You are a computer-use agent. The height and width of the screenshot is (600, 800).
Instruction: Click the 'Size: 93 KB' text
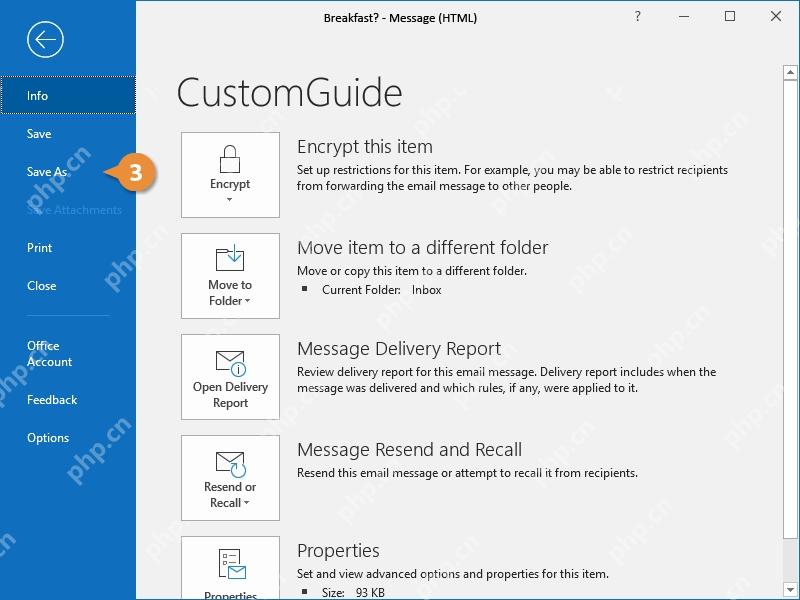(x=353, y=592)
